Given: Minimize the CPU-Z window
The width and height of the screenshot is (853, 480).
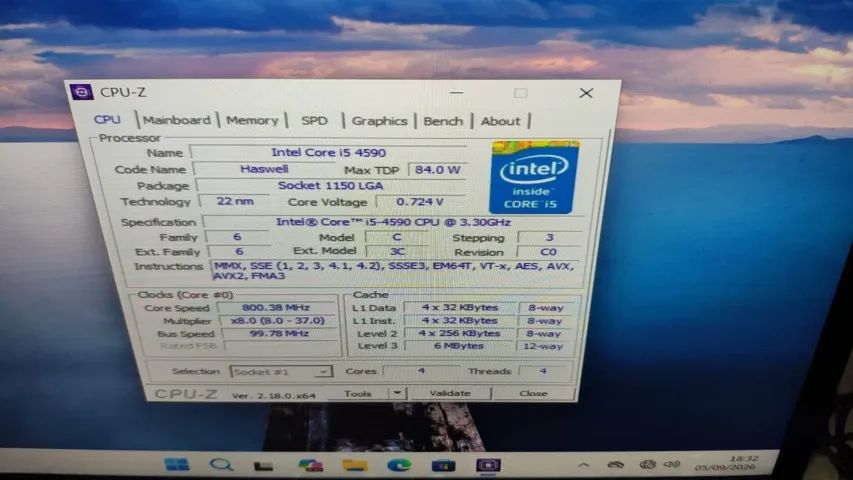Looking at the screenshot, I should 456,93.
